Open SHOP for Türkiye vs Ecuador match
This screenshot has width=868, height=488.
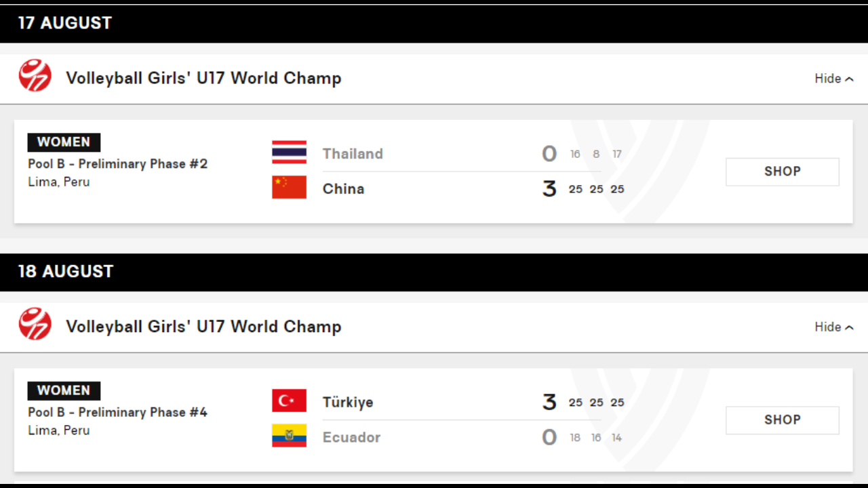[x=783, y=420]
